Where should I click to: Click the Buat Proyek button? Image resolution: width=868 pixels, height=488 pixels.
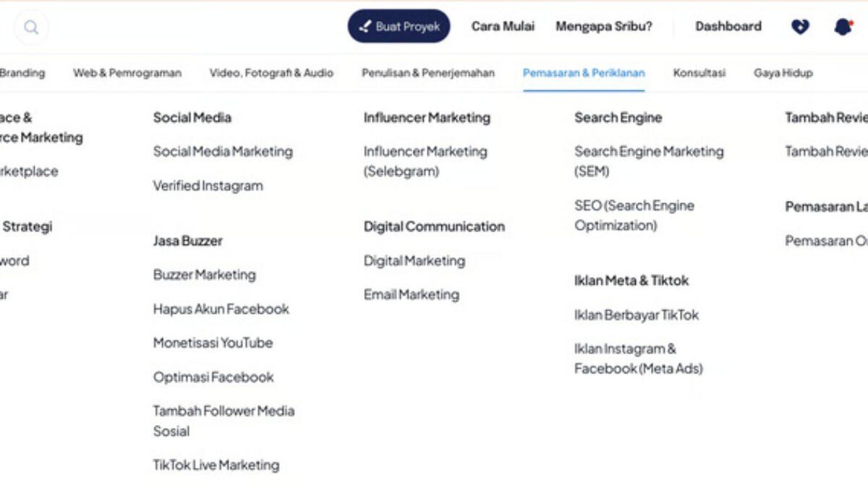click(399, 26)
